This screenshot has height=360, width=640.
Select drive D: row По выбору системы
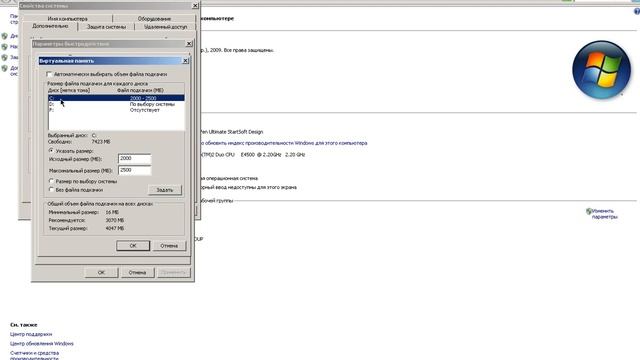[x=116, y=104]
